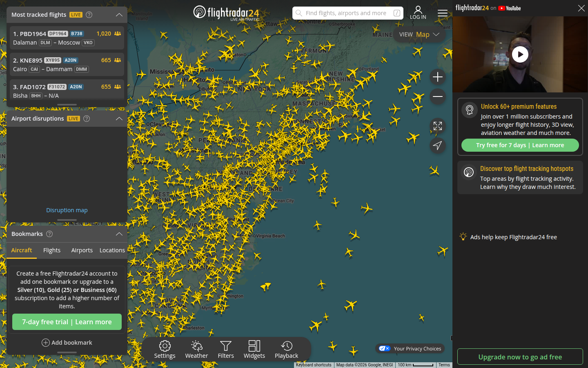Open the VIEW Map dropdown
The height and width of the screenshot is (368, 588).
pyautogui.click(x=419, y=34)
